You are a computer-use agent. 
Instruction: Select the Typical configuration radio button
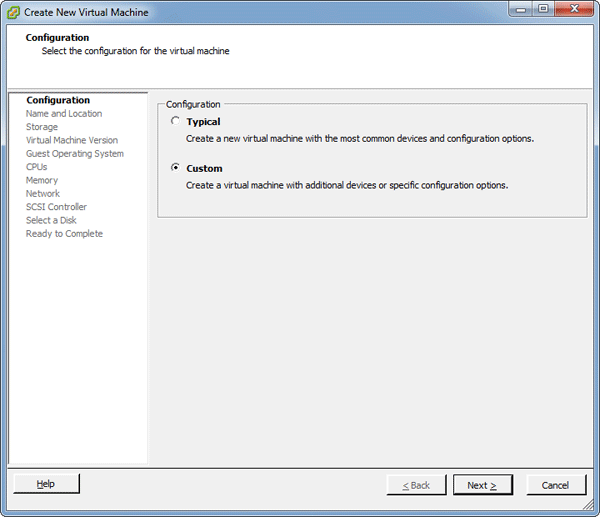pos(175,121)
